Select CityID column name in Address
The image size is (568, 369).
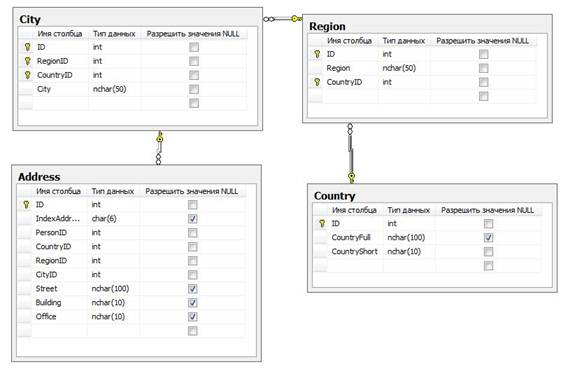46,274
